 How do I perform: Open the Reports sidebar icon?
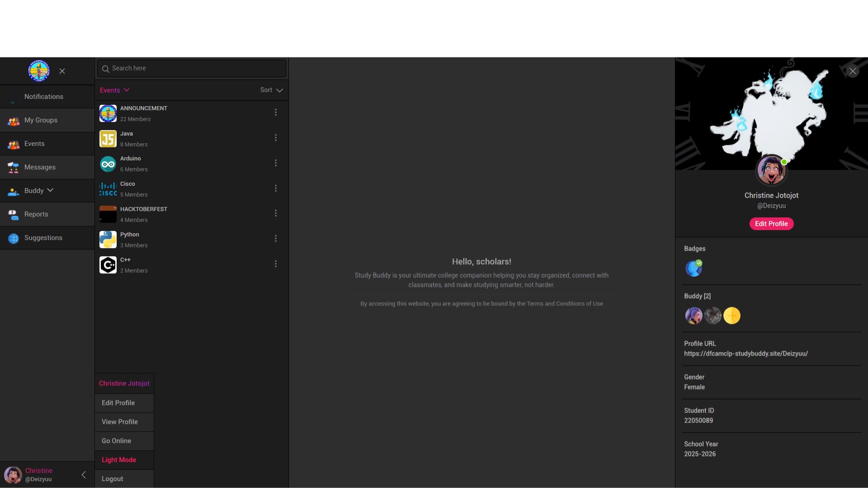coord(13,215)
